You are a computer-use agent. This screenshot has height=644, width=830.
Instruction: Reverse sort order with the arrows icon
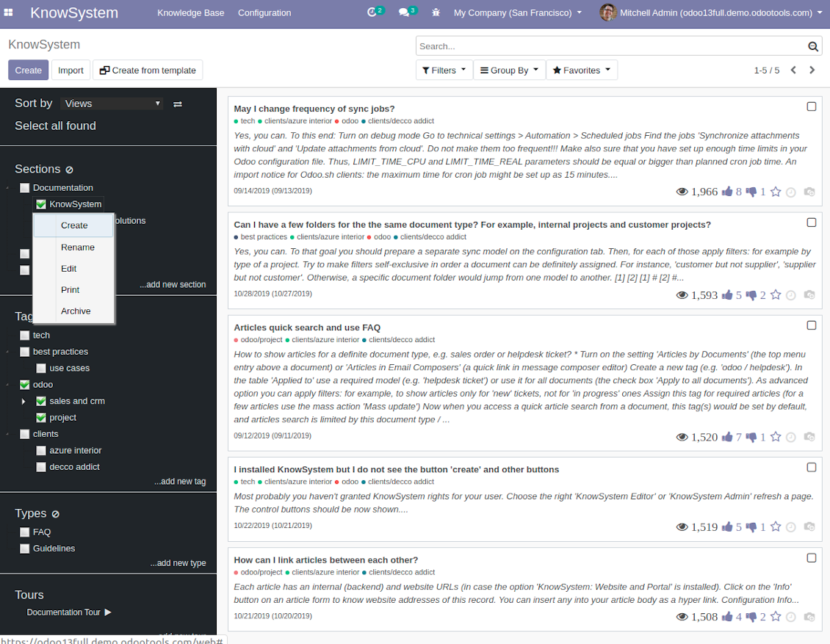pyautogui.click(x=178, y=104)
